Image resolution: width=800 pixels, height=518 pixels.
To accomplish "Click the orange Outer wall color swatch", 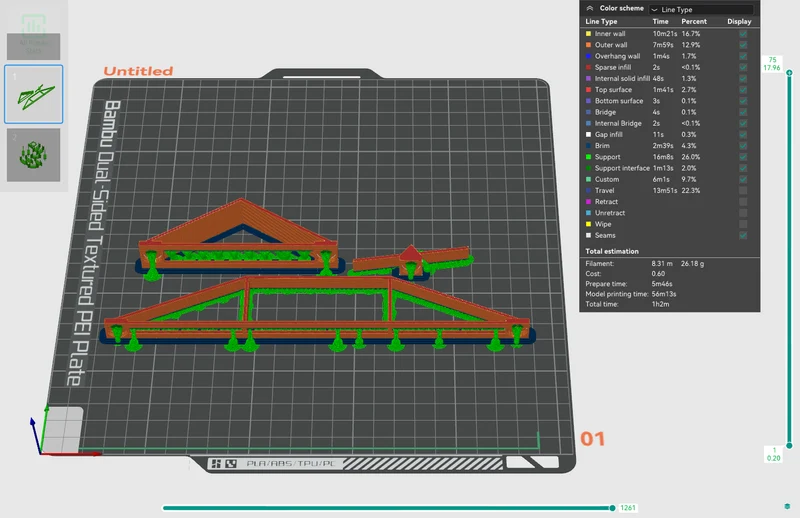I will click(x=588, y=45).
